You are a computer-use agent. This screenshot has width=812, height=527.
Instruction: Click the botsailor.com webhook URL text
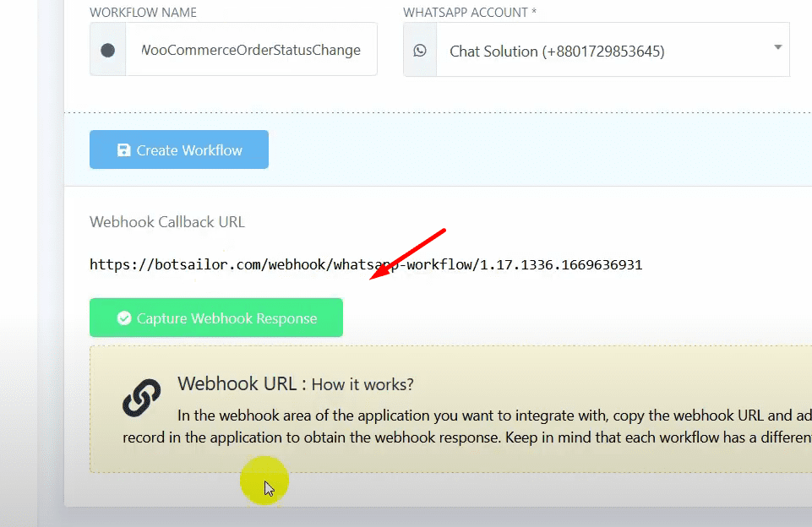365,265
